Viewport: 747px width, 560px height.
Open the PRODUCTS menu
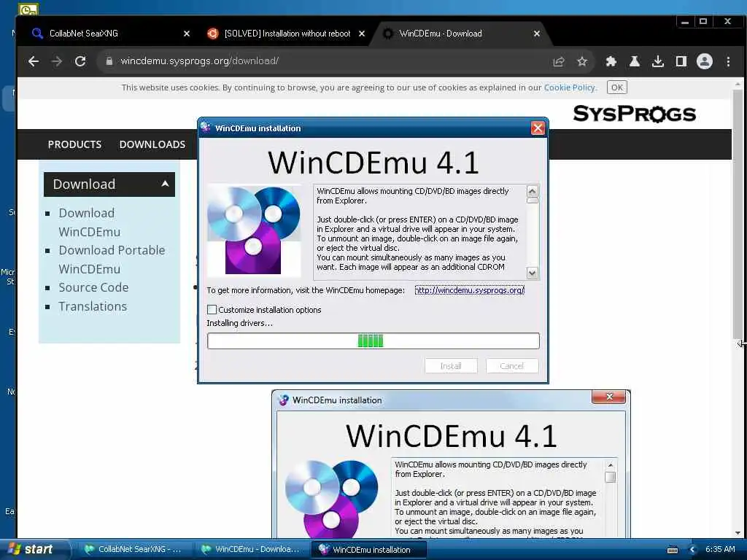pyautogui.click(x=75, y=144)
